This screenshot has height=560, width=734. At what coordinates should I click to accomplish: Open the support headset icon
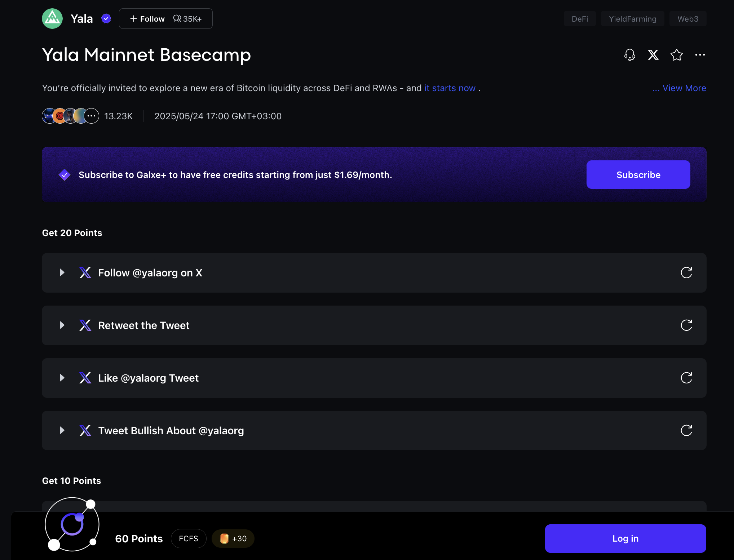[629, 55]
